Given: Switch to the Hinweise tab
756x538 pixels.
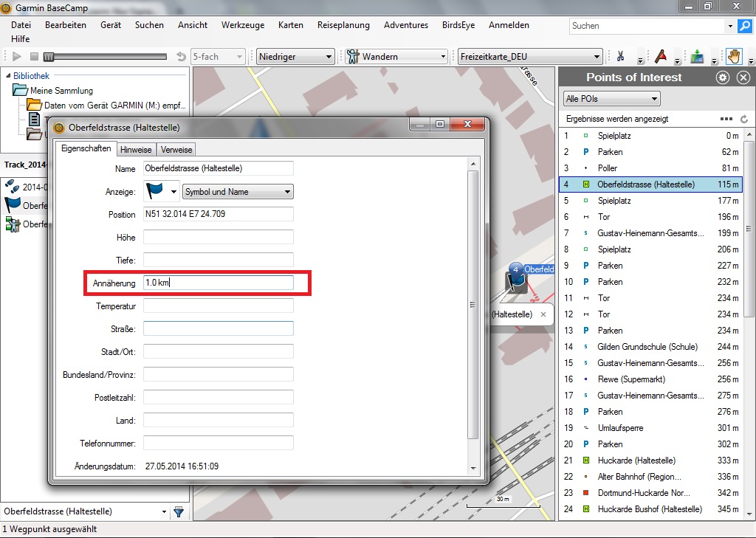Looking at the screenshot, I should pyautogui.click(x=136, y=150).
